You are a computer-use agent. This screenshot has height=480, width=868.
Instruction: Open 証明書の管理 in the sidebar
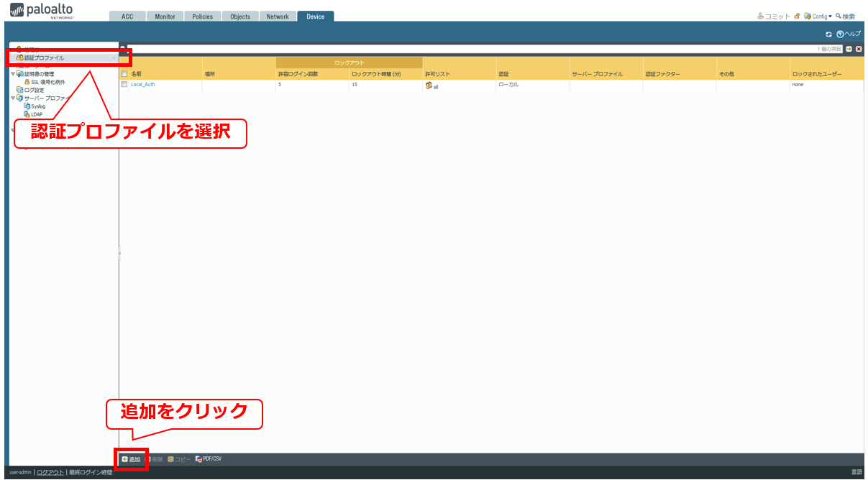[39, 74]
